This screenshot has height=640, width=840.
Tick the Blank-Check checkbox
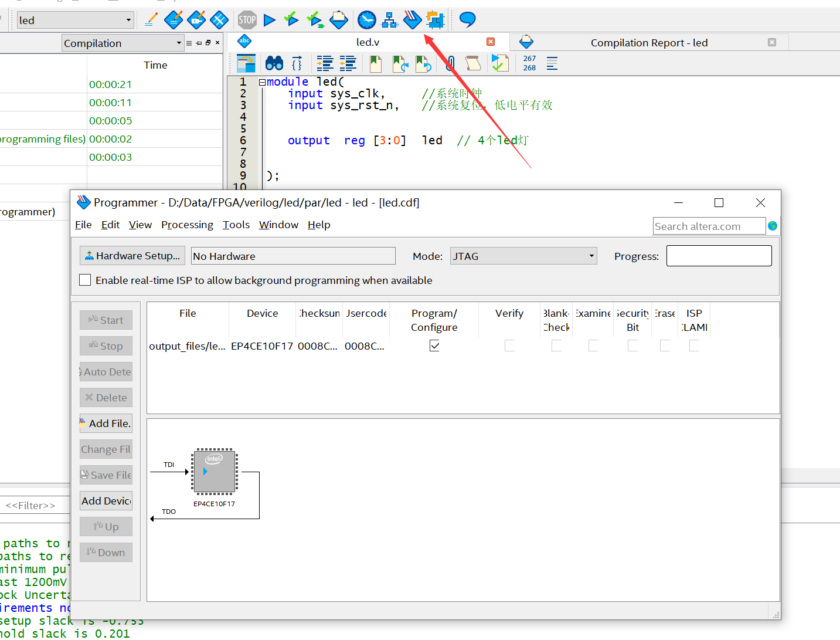point(556,346)
